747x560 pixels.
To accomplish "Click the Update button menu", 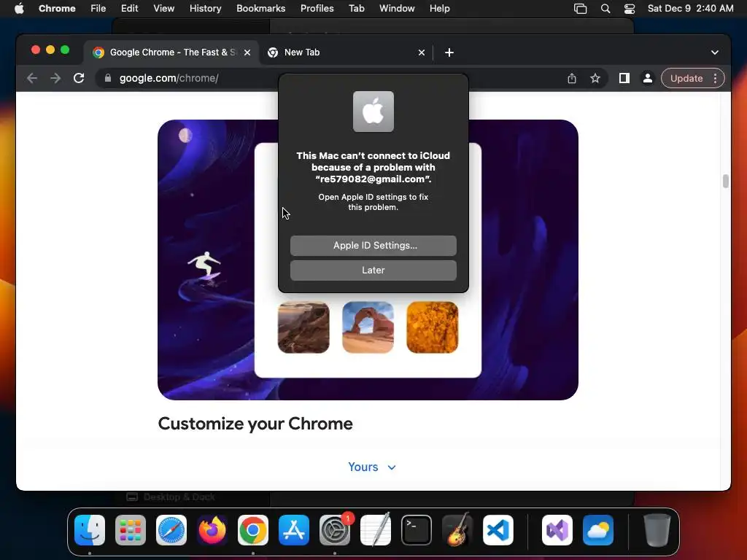I will (x=693, y=78).
